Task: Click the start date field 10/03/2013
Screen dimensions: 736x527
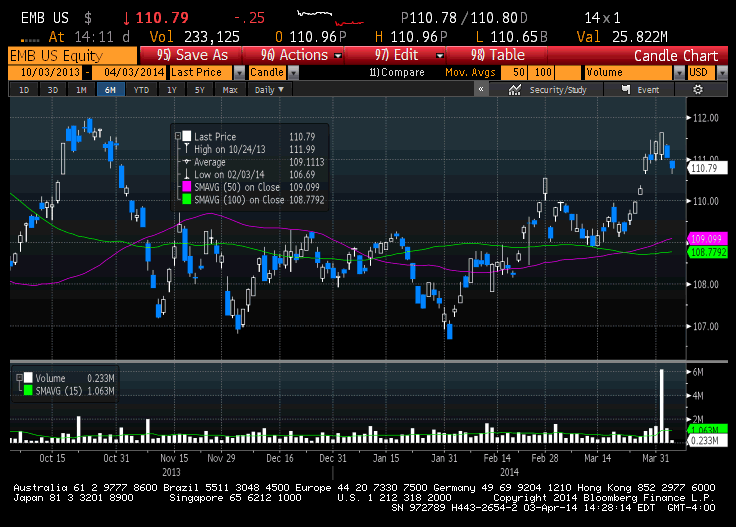Action: point(45,72)
